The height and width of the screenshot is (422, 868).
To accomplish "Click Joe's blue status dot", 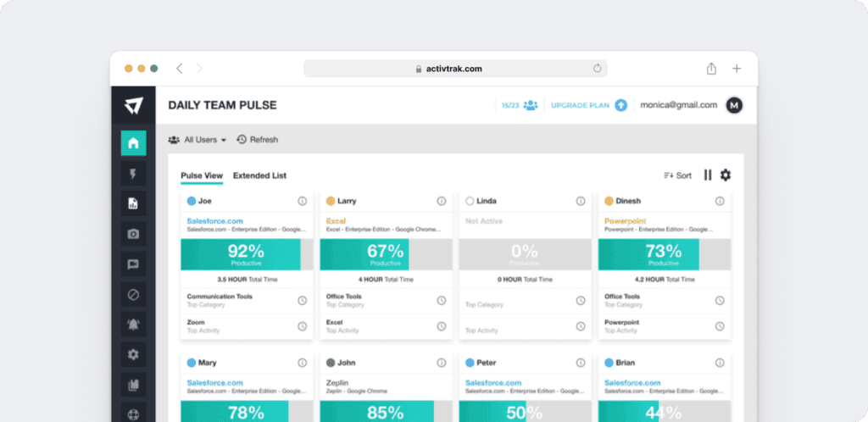I will pos(192,202).
